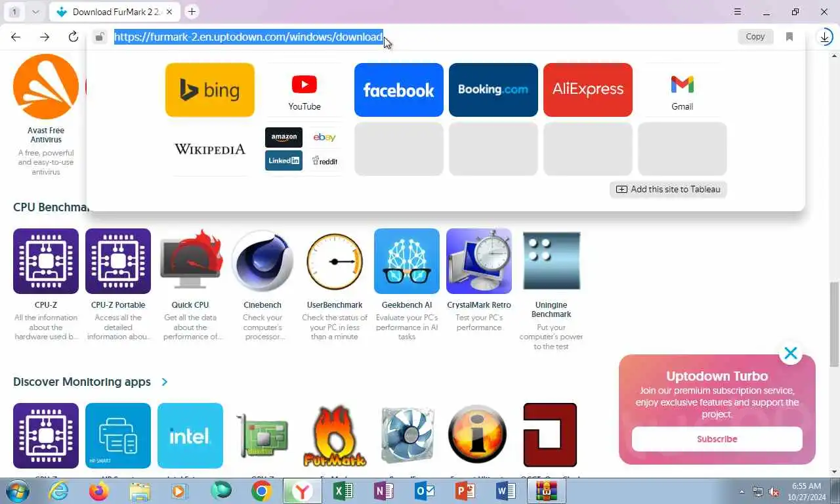Open the Unigine Benchmark app icon
840x504 pixels.
click(x=551, y=261)
